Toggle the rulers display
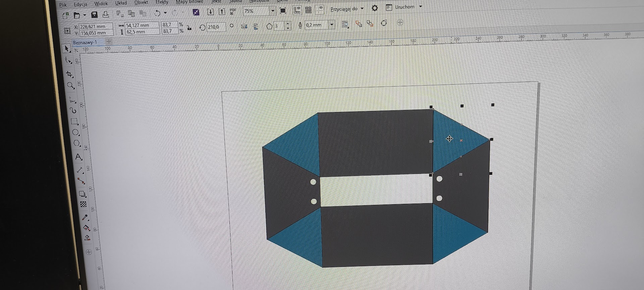The height and width of the screenshot is (290, 644). 297,10
